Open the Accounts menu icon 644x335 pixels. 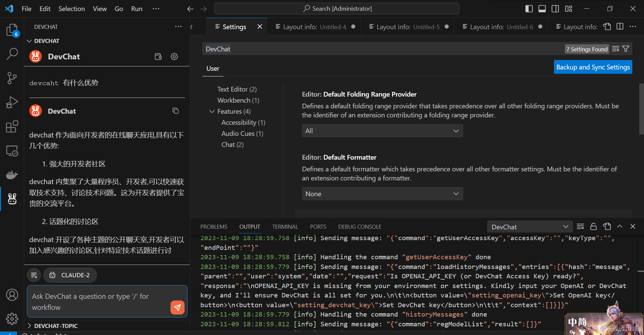(12, 295)
